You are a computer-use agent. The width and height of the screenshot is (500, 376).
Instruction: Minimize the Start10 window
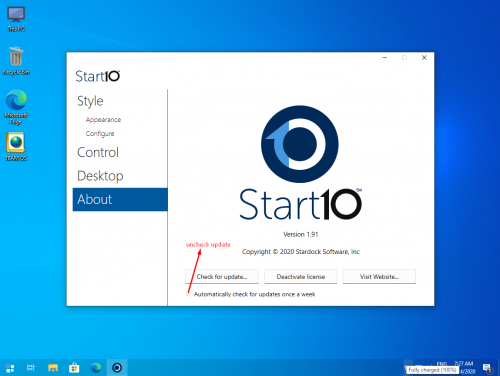pos(385,58)
